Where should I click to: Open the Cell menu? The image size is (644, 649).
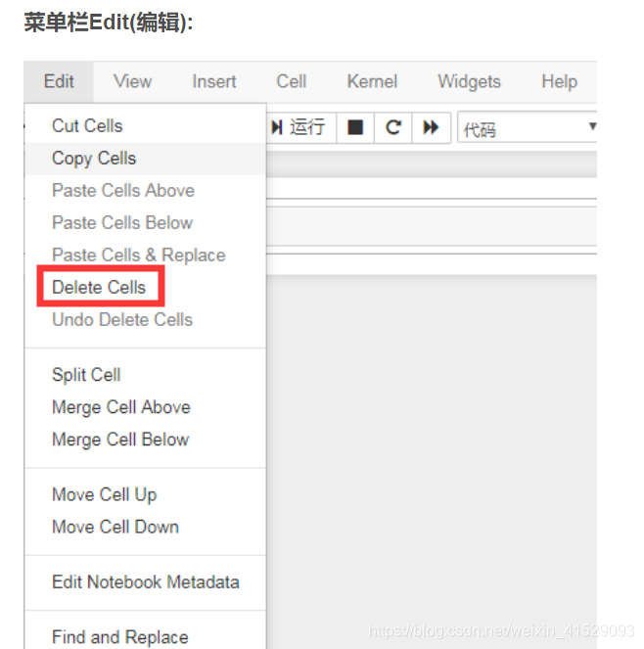[292, 81]
